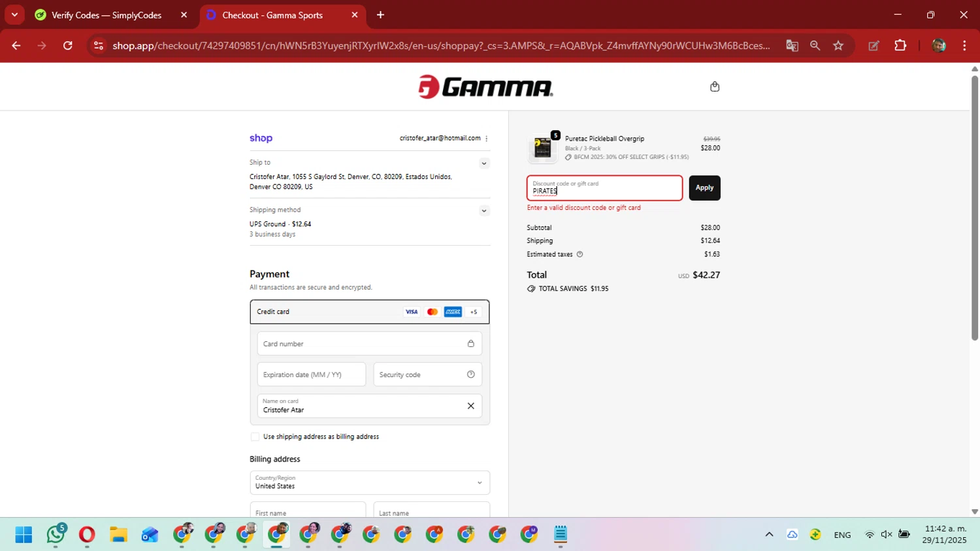Open Chrome extensions puzzle icon
This screenshot has width=980, height=551.
900,46
